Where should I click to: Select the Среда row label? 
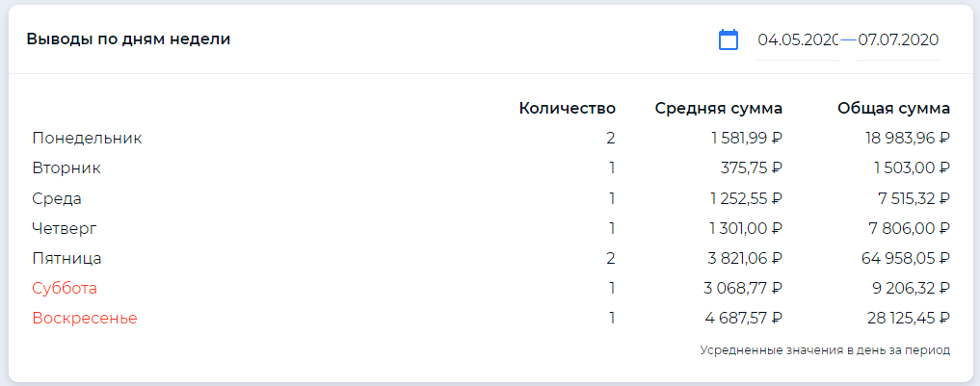(x=57, y=198)
